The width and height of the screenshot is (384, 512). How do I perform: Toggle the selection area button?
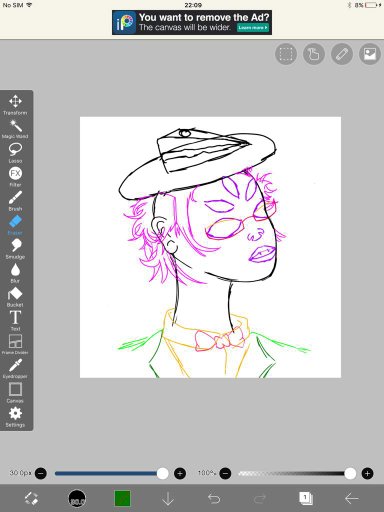pyautogui.click(x=286, y=54)
